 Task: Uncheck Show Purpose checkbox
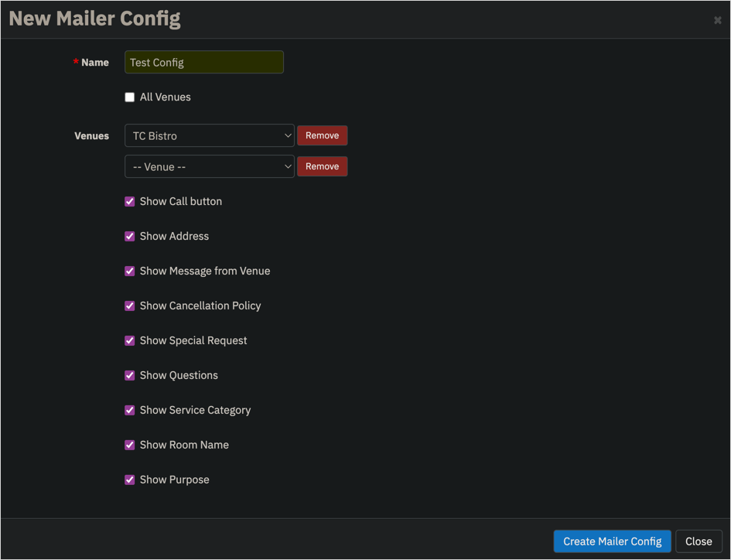coord(130,480)
